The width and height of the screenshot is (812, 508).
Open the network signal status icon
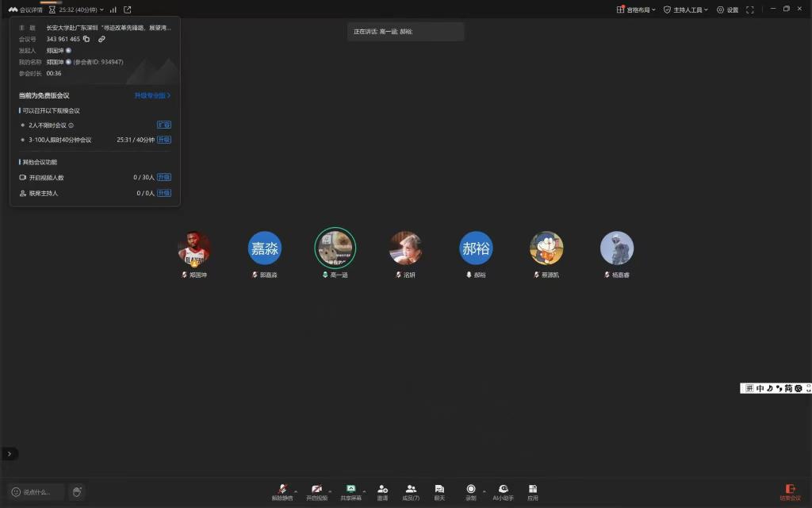[x=113, y=10]
